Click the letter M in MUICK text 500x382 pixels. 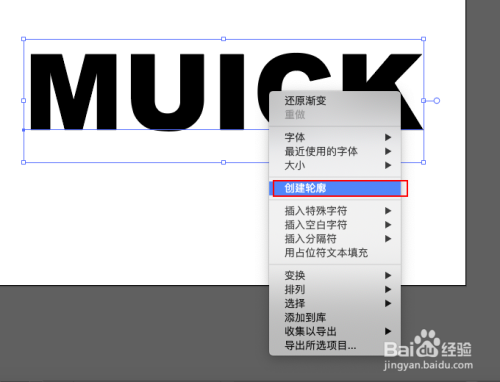(73, 92)
